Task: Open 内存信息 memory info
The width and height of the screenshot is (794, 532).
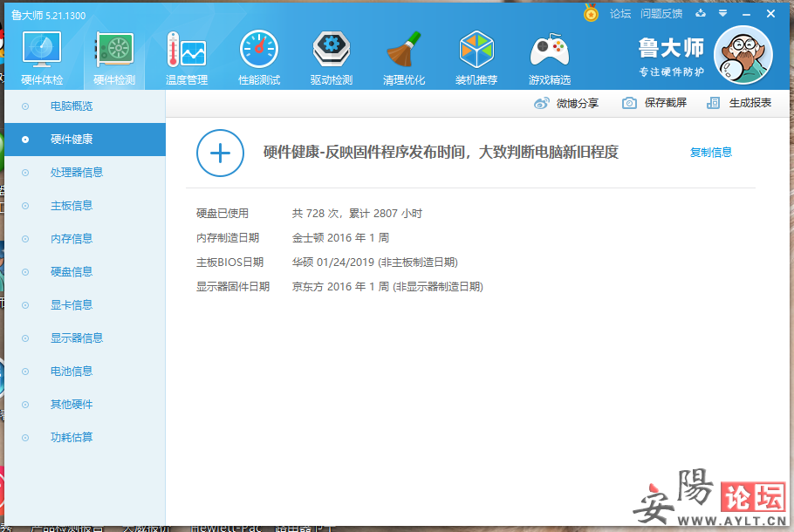Action: [86, 239]
